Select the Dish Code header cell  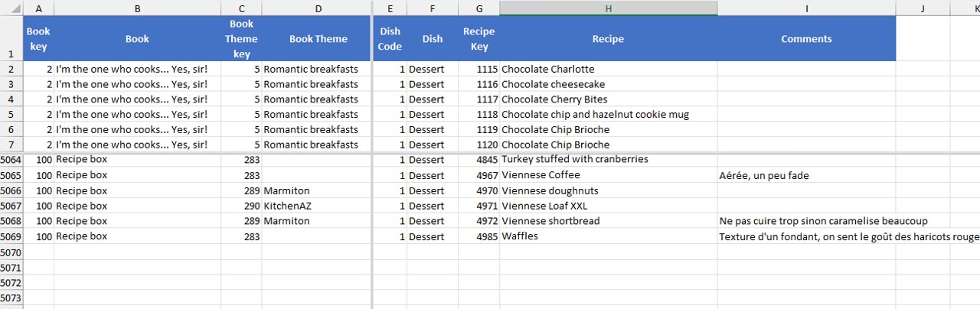coord(390,39)
